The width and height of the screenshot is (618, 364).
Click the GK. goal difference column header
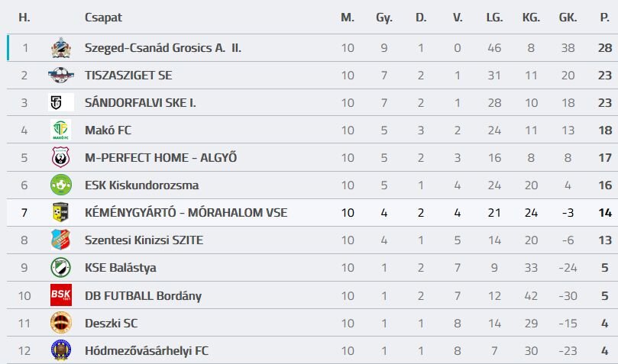pos(568,18)
